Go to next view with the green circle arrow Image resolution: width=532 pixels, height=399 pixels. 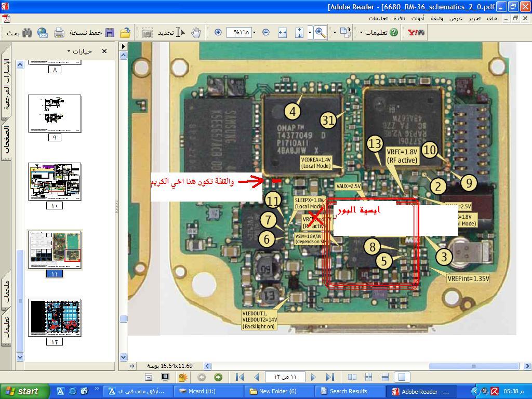218,377
